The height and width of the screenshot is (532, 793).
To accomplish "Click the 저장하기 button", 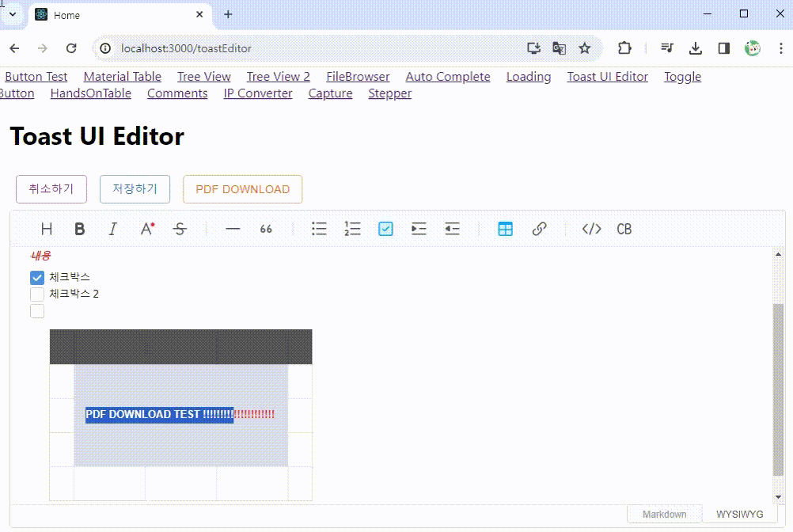I will tap(135, 189).
